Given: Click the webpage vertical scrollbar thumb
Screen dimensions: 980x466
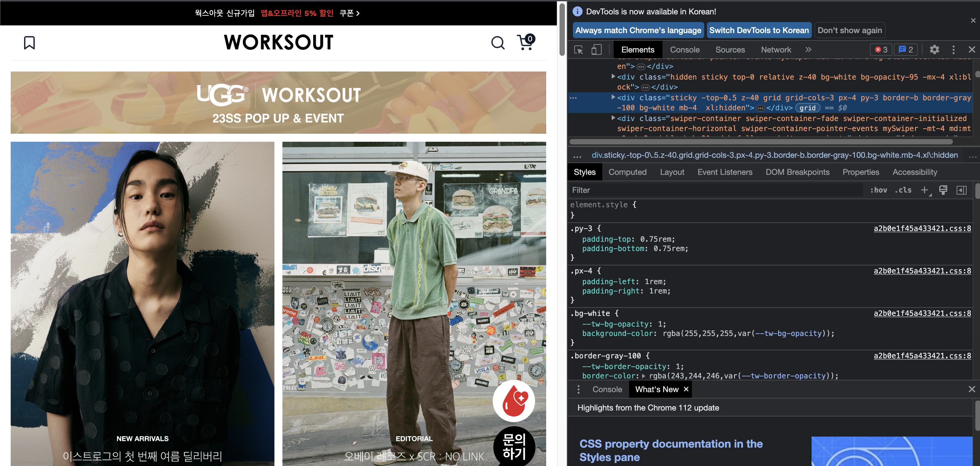Looking at the screenshot, I should coord(562,29).
